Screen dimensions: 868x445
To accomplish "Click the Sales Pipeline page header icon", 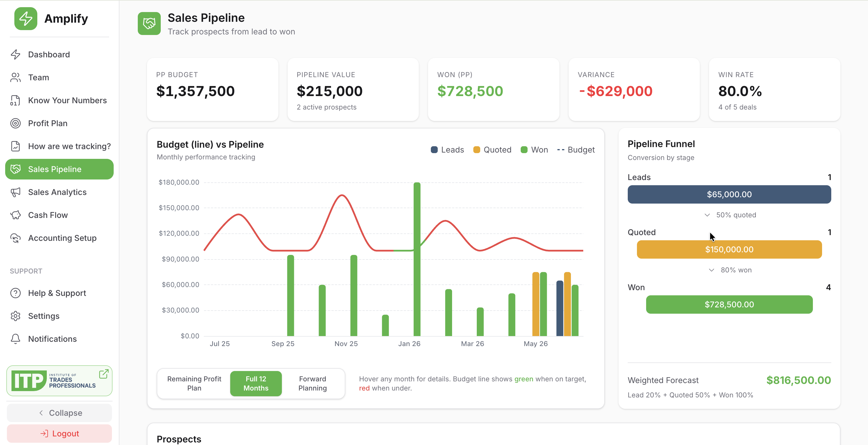I will point(149,24).
